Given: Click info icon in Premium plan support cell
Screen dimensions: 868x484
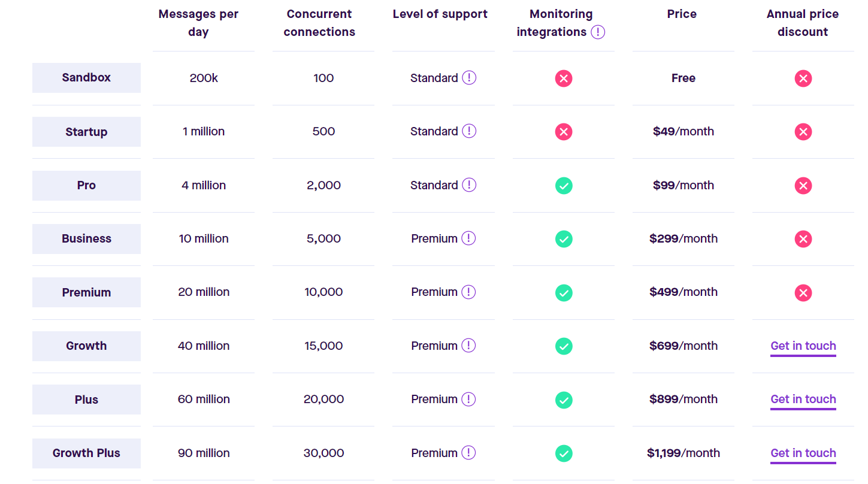Looking at the screenshot, I should pyautogui.click(x=468, y=292).
